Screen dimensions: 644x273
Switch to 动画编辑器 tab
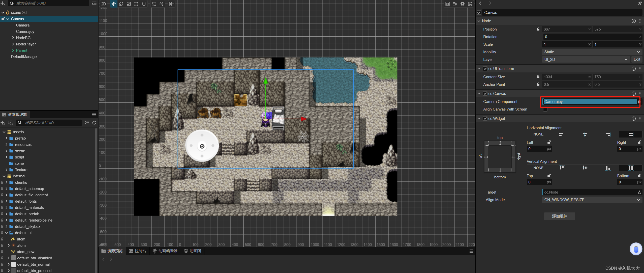tap(165, 251)
